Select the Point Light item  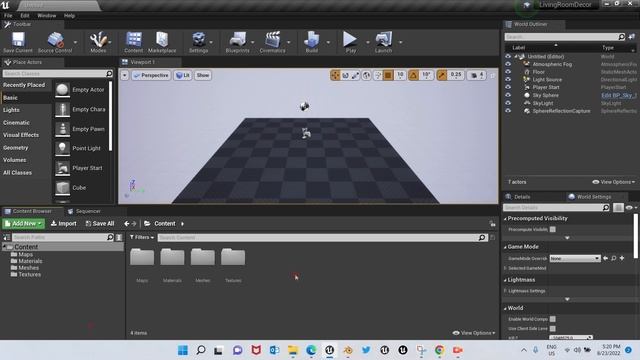tap(80, 148)
